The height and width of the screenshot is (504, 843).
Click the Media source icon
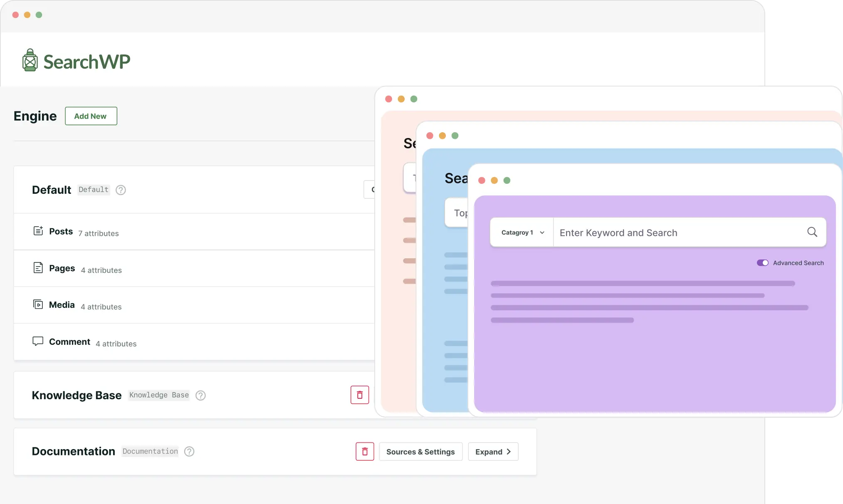(x=38, y=304)
